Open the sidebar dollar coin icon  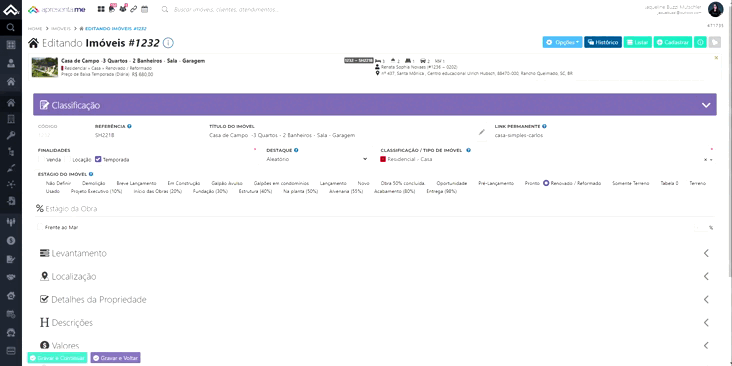(x=11, y=240)
